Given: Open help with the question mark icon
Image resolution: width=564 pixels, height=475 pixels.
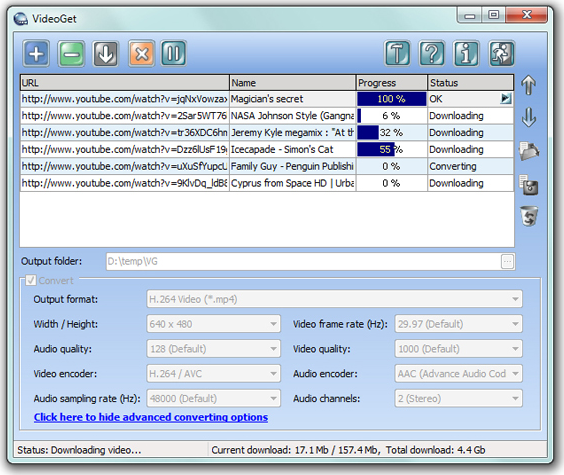Looking at the screenshot, I should [x=432, y=54].
